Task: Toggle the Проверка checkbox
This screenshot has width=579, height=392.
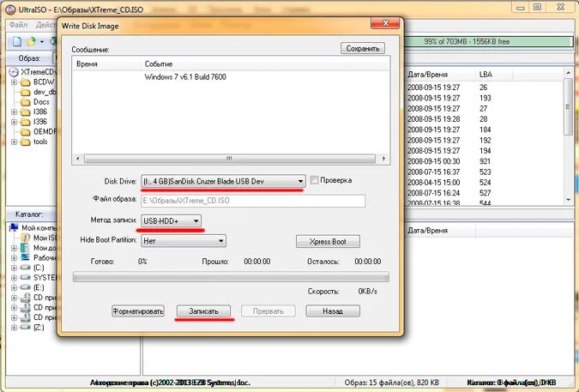Action: [314, 180]
